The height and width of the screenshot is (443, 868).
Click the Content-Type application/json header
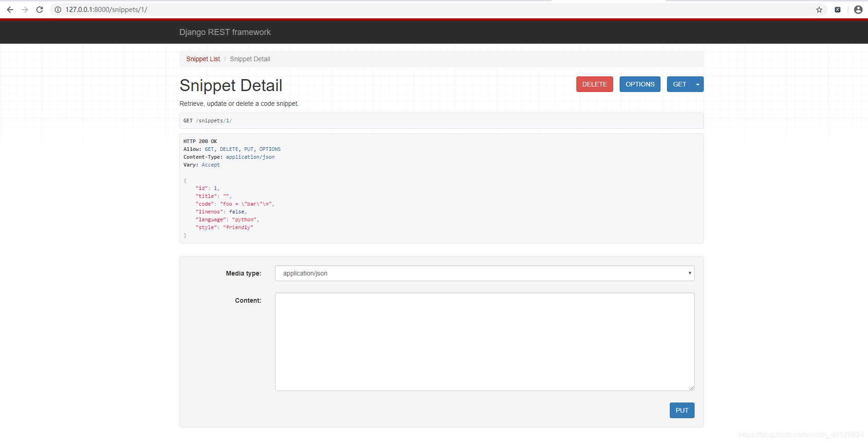pos(229,157)
